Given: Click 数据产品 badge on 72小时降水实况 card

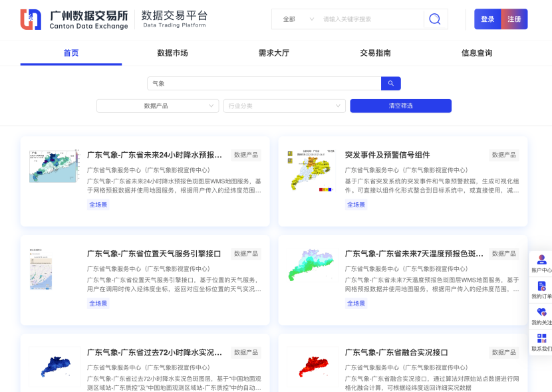Looking at the screenshot, I should tap(246, 353).
